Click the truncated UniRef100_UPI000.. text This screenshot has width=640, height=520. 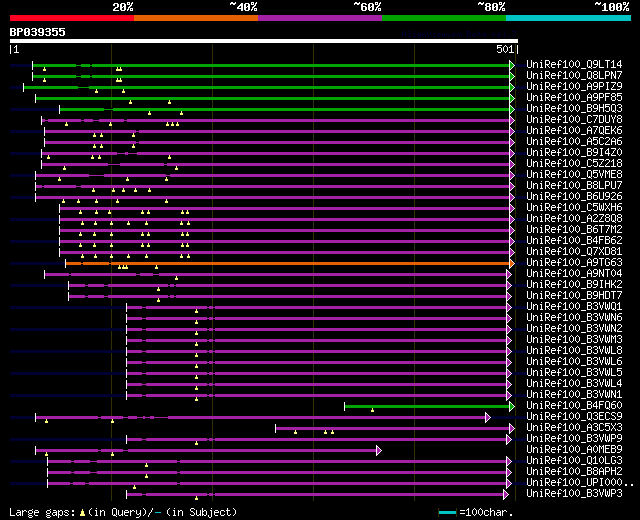point(580,483)
